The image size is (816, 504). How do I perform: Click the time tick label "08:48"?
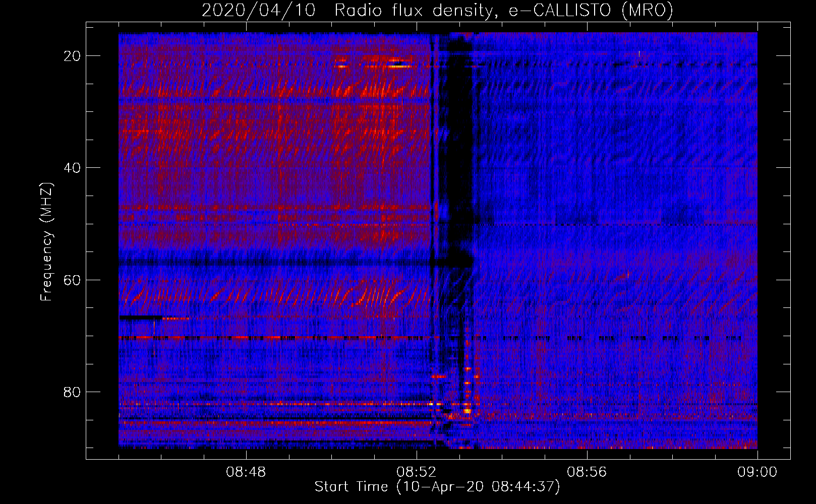click(x=246, y=472)
